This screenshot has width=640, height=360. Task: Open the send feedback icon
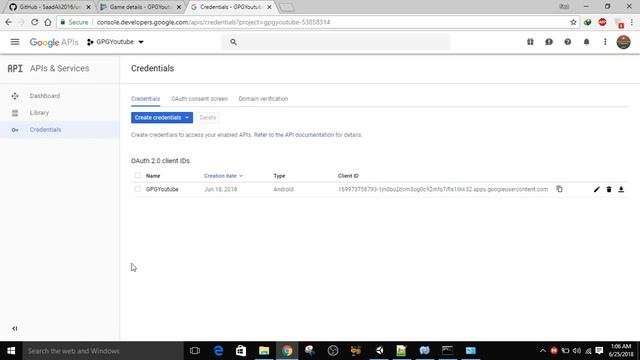[x=549, y=42]
